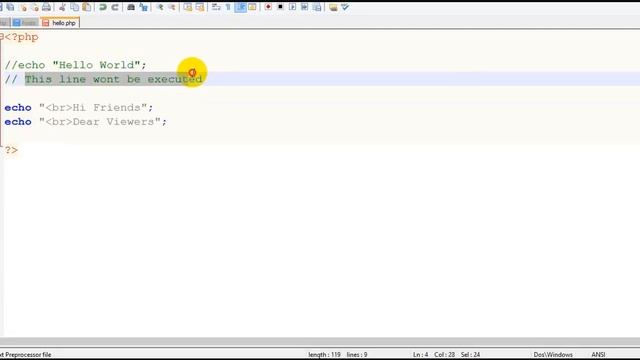Toggle Show All Characters pilcrow icon
Image resolution: width=640 pixels, height=360 pixels.
click(228, 7)
